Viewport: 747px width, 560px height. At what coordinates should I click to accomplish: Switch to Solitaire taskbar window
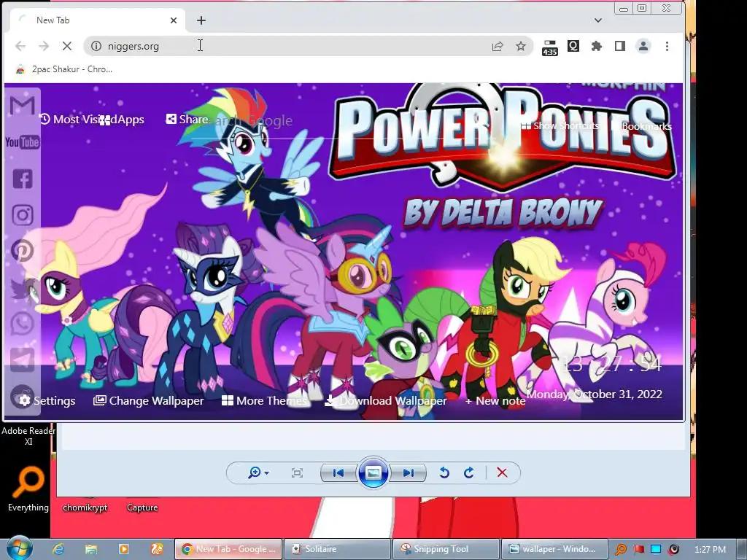pos(337,549)
